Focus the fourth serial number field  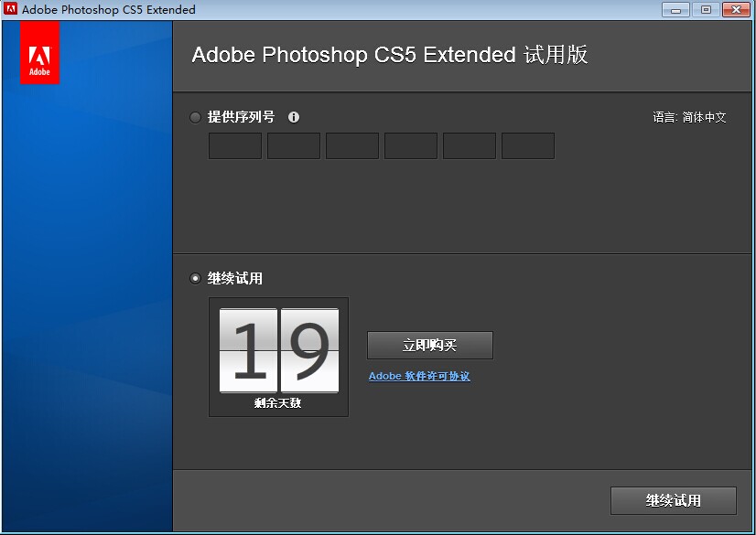pos(411,146)
